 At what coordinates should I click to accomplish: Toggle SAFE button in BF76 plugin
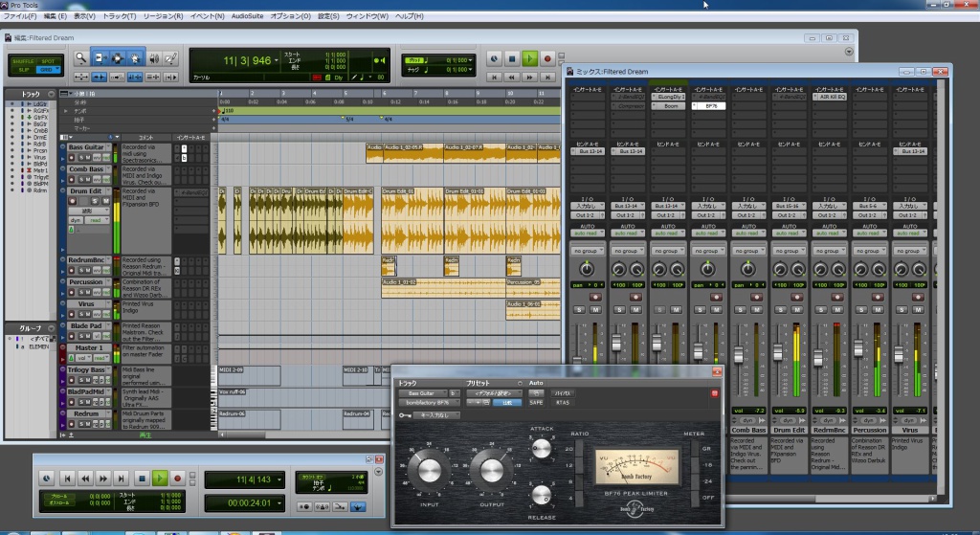536,403
